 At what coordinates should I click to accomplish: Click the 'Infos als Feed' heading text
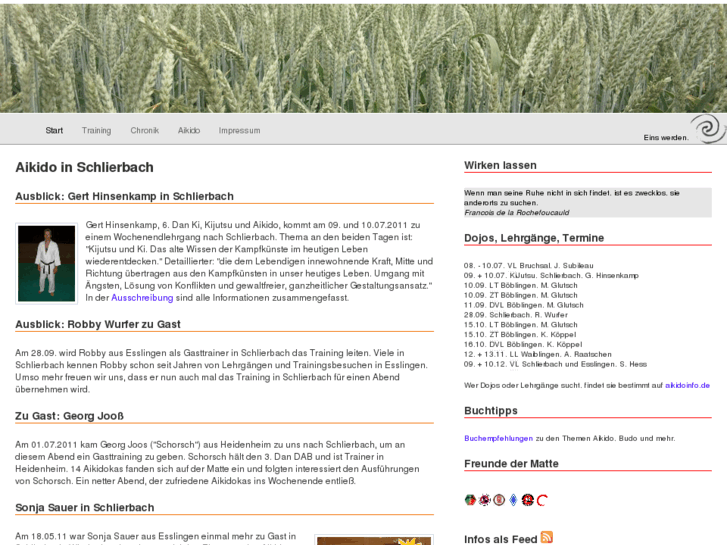(501, 539)
